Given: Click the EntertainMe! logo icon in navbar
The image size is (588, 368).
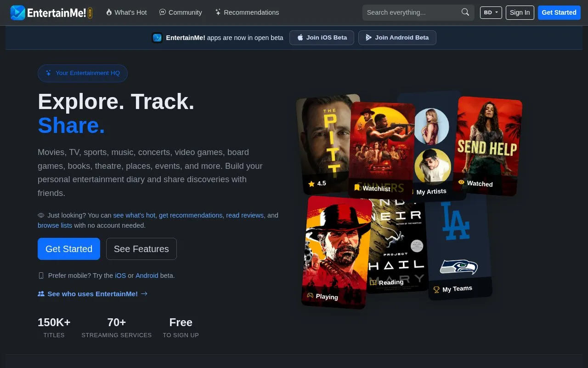Looking at the screenshot, I should pyautogui.click(x=18, y=12).
